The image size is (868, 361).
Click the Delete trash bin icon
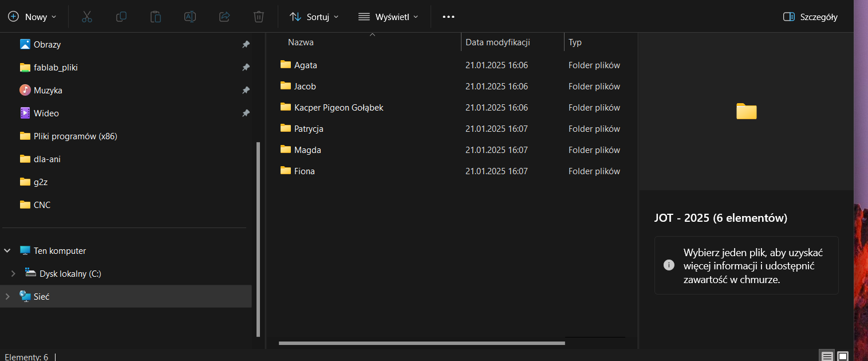click(259, 17)
